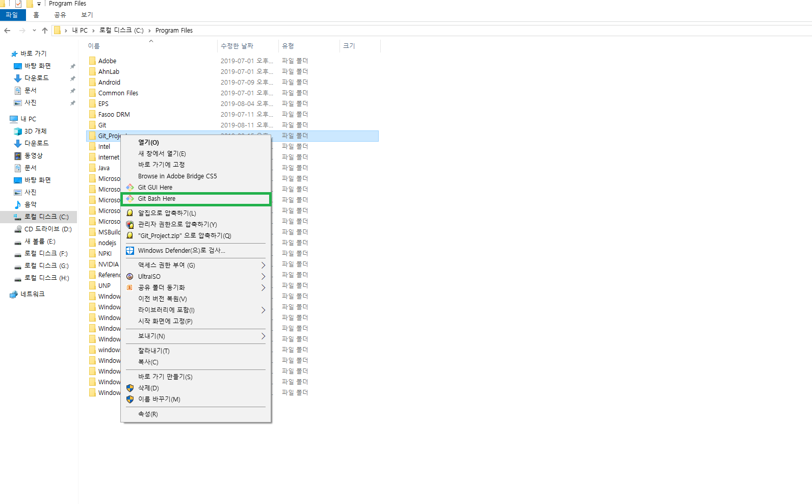812x504 pixels.
Task: Click the CD 드라이브 (D:) drive icon
Action: 18,229
